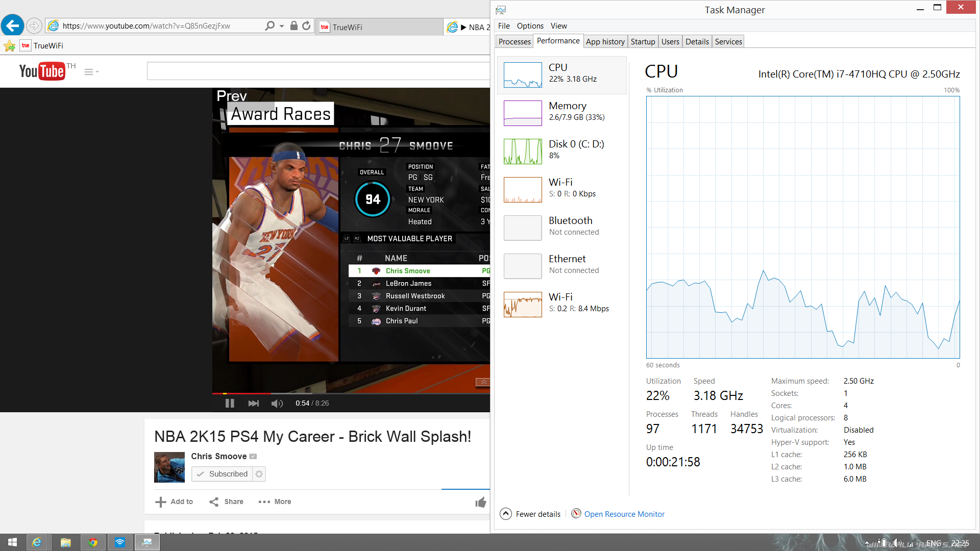The height and width of the screenshot is (551, 980).
Task: Switch to the Processes tab
Action: click(514, 42)
